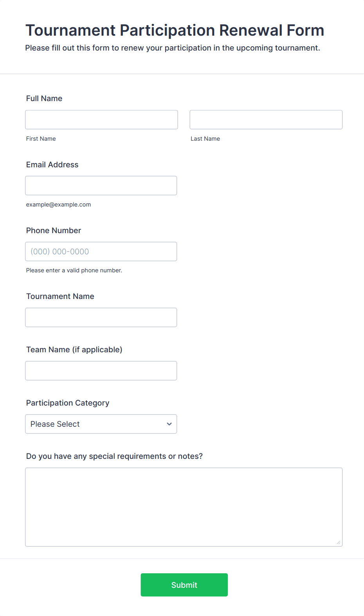This screenshot has width=364, height=616.
Task: Click the chevron arrow of Please Select
Action: (169, 424)
